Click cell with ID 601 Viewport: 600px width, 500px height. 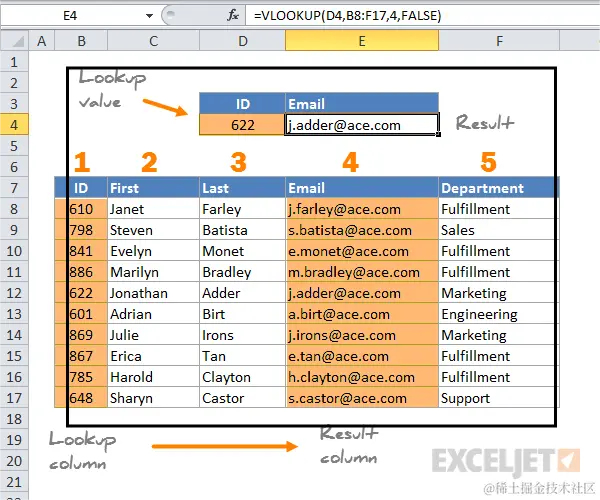81,314
